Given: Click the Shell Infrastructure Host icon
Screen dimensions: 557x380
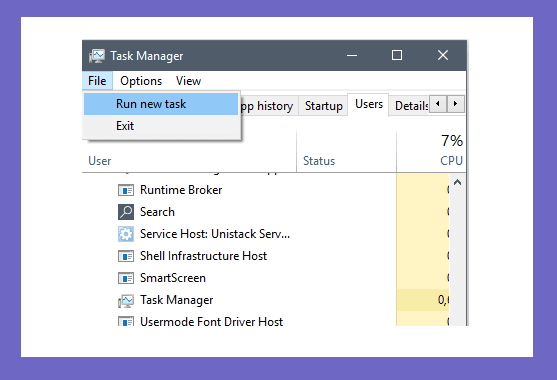Looking at the screenshot, I should pyautogui.click(x=126, y=256).
